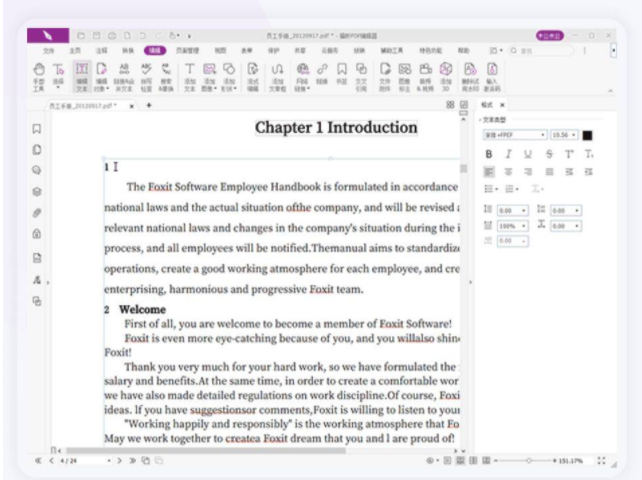Start Reflow Edit mode
Screen dimensions: 642x480
(253, 77)
